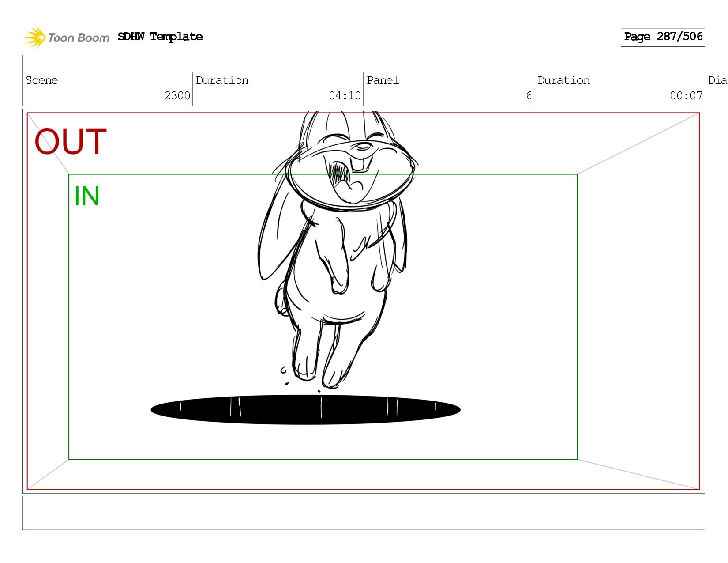This screenshot has width=728, height=563.
Task: Click the panel duration value '00:07'
Action: pyautogui.click(x=686, y=96)
